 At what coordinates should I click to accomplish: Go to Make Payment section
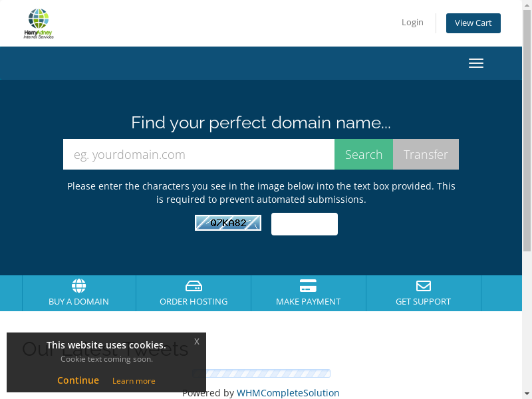point(308,301)
